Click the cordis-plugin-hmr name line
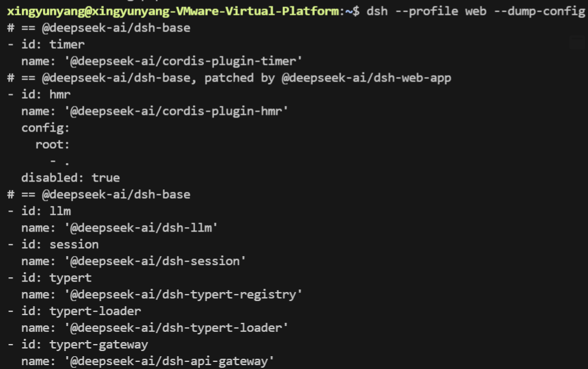 (155, 111)
